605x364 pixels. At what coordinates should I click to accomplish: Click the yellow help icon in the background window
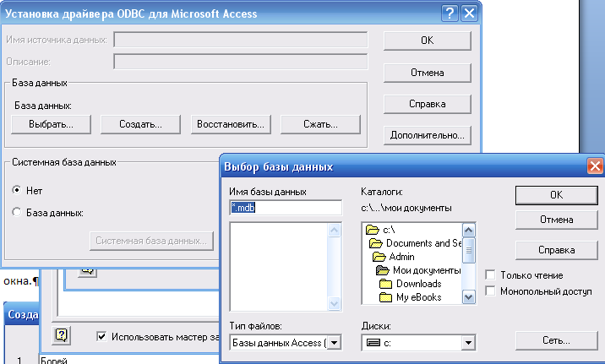pos(62,334)
